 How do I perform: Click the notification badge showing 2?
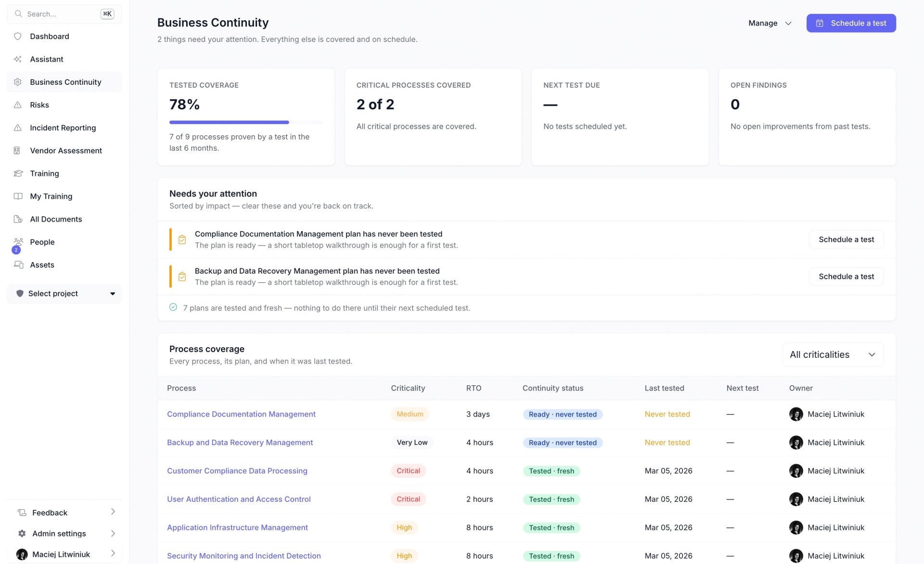[16, 250]
